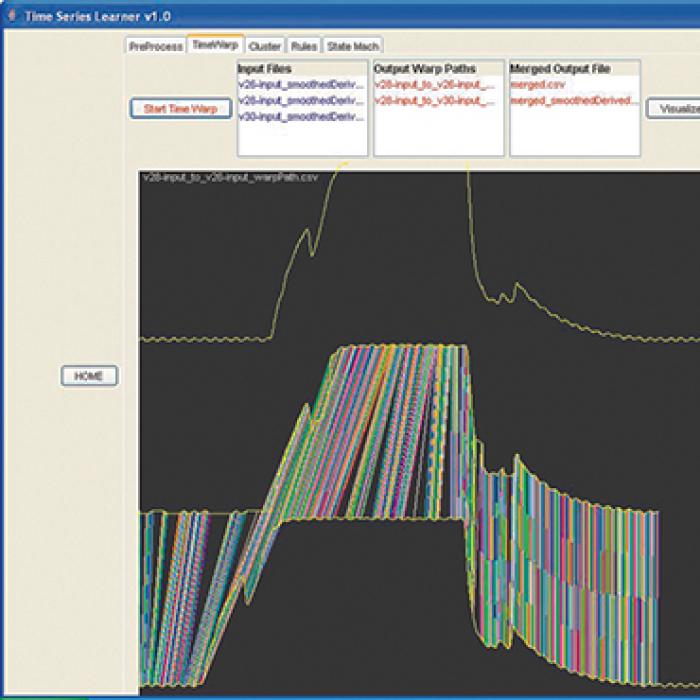Click the HOME button

[x=89, y=375]
